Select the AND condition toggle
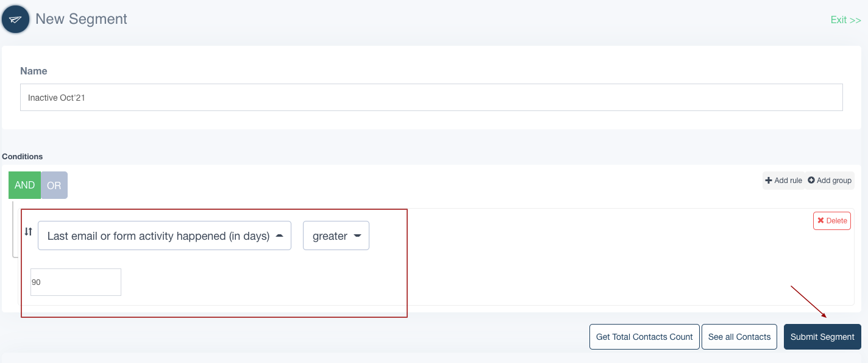Screen dimensions: 868x363 coord(24,185)
